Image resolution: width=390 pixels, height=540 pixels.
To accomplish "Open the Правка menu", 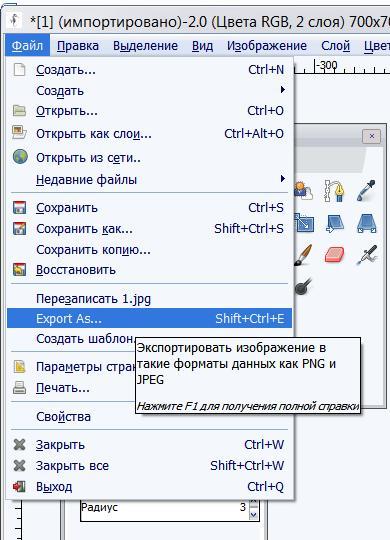I will (78, 45).
